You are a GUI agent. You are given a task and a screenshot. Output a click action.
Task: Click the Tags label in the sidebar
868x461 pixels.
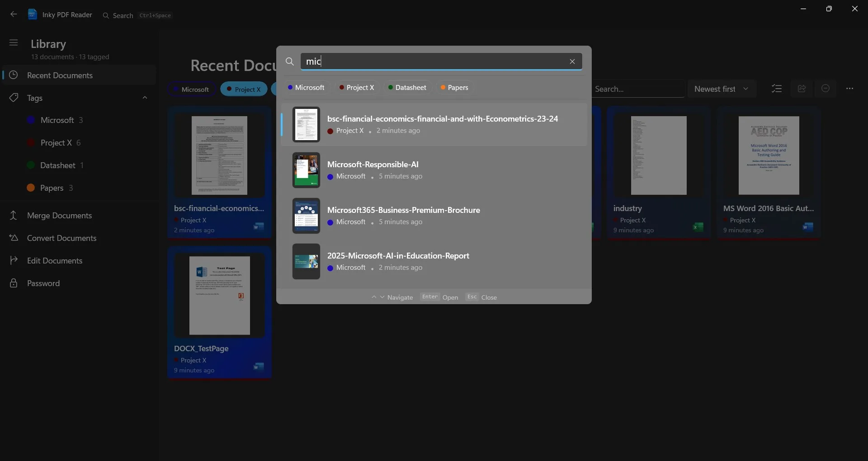35,98
